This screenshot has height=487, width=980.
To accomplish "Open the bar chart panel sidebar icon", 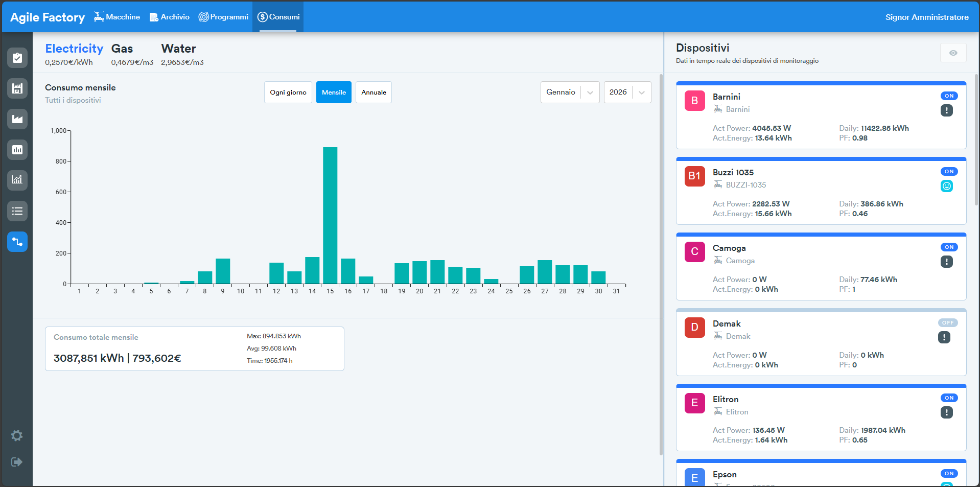I will point(17,150).
